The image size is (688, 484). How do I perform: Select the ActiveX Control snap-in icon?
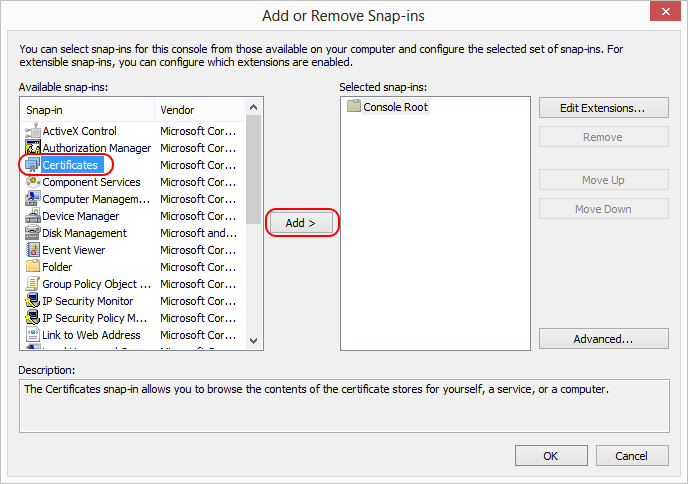(32, 131)
